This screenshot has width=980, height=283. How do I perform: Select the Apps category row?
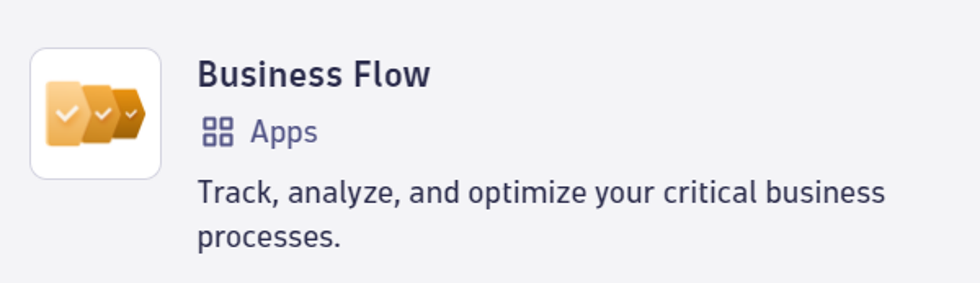click(x=258, y=133)
